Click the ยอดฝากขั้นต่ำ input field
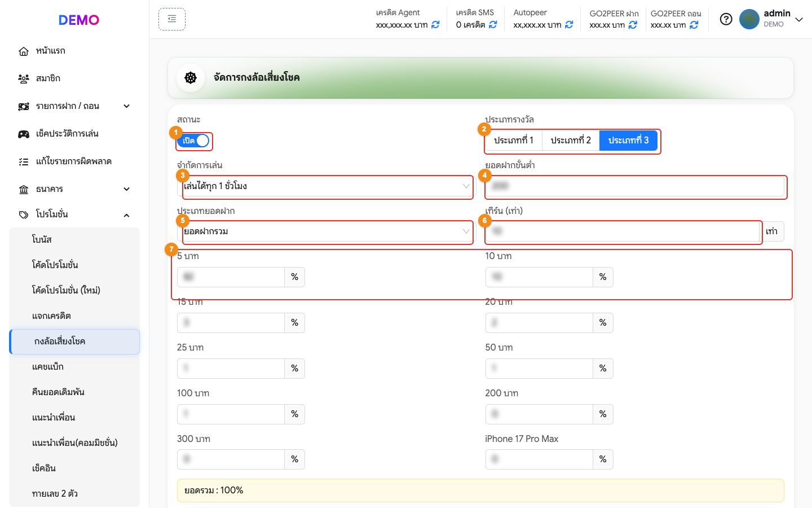Viewport: 812px width, 508px height. pos(634,186)
